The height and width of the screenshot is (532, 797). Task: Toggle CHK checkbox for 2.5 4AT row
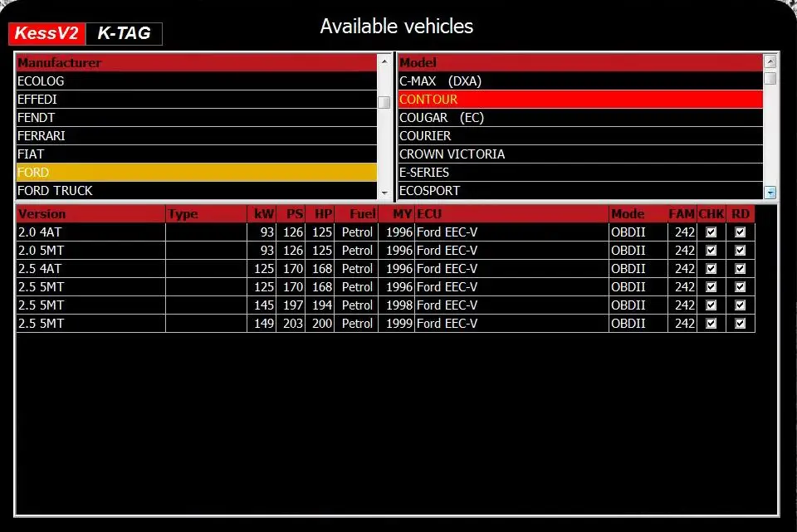coord(711,269)
